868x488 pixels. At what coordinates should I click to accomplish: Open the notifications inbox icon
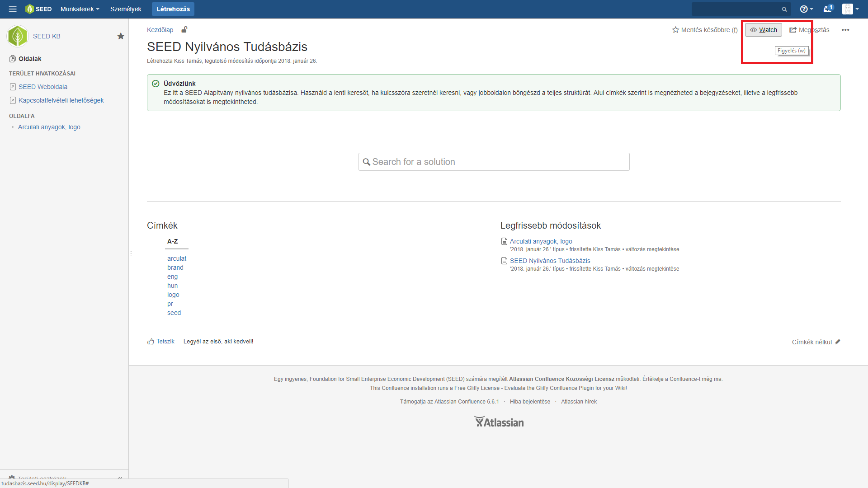(x=827, y=9)
